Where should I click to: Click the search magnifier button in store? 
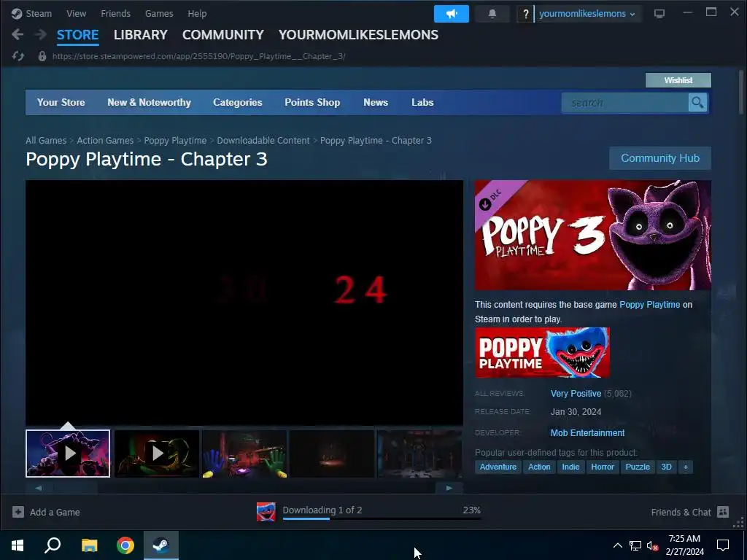point(697,102)
